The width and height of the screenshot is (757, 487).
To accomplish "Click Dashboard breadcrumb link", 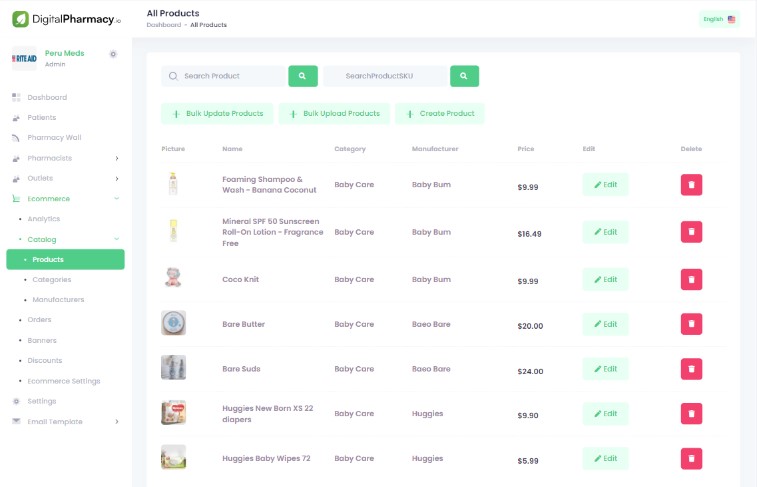I will click(x=164, y=25).
